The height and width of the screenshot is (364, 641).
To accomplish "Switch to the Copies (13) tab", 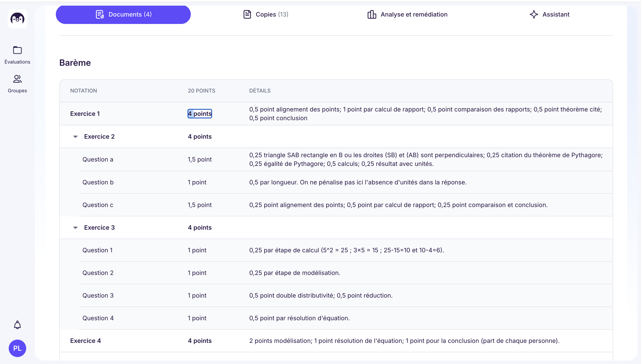I will (x=266, y=15).
